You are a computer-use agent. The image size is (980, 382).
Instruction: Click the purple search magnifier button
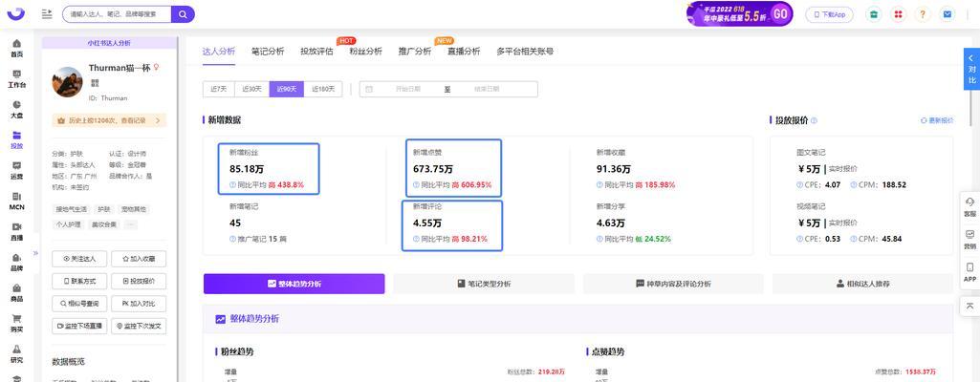point(183,13)
